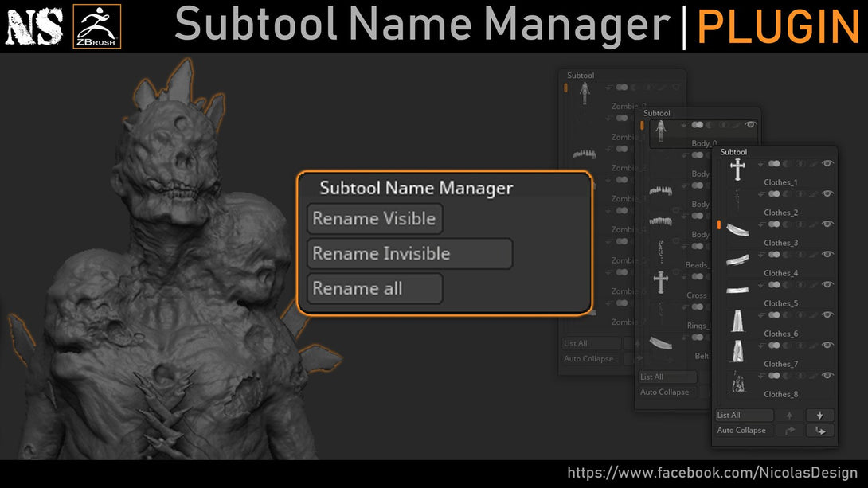Select the Clothes_1 cross subtool thumbnail
Image resolution: width=868 pixels, height=488 pixels.
point(737,170)
